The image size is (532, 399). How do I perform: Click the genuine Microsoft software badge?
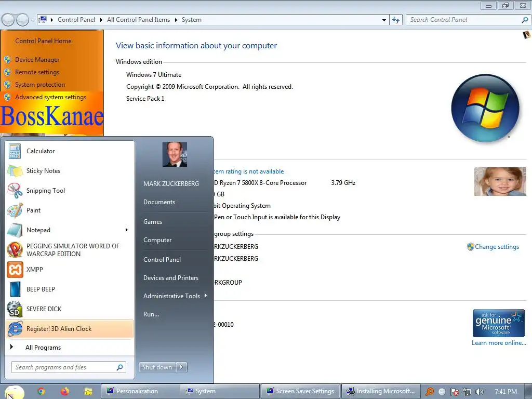499,323
